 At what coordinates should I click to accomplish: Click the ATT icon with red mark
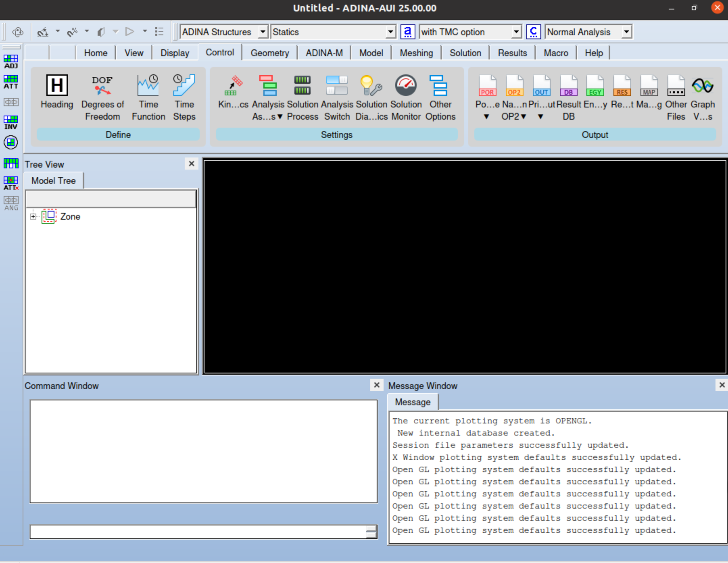coord(11,183)
